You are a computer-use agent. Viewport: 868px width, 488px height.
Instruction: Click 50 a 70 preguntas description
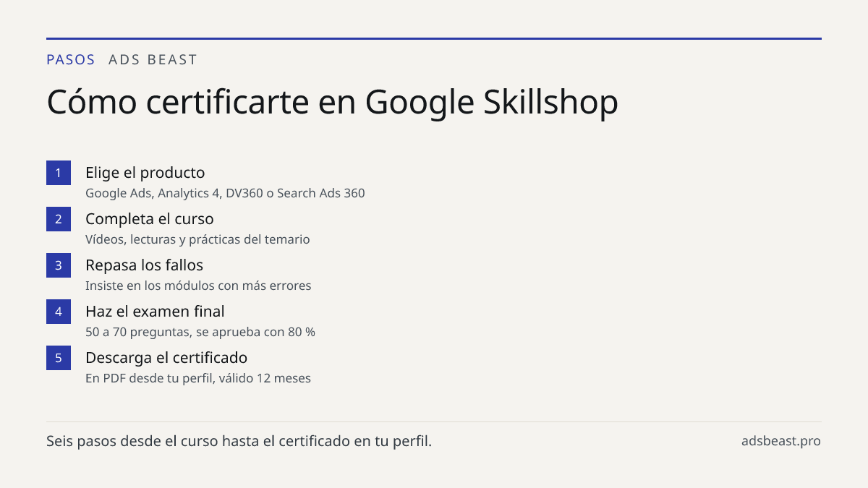[200, 332]
